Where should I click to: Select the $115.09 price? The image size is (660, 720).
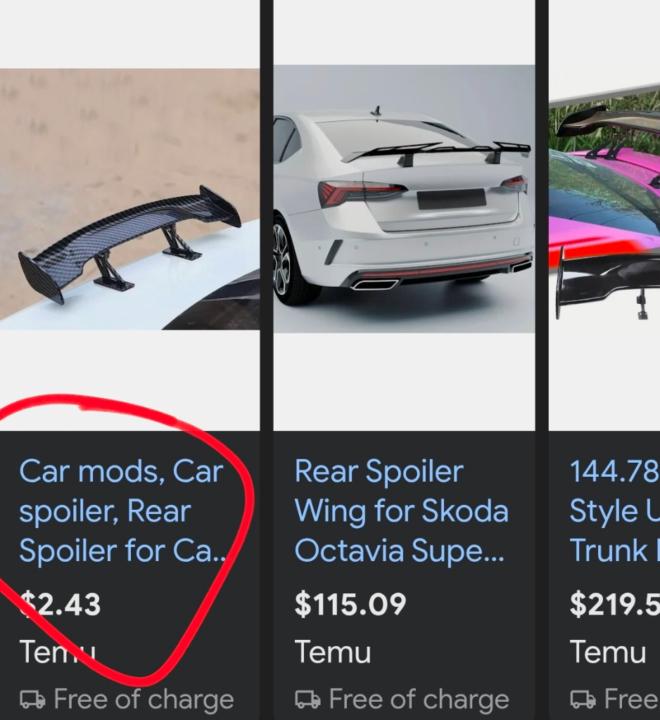pyautogui.click(x=350, y=604)
